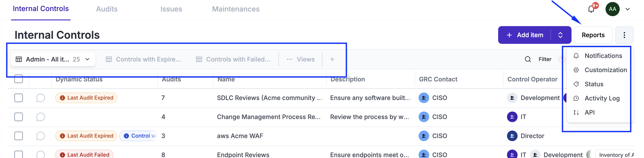Click the search magnifier icon

(528, 59)
